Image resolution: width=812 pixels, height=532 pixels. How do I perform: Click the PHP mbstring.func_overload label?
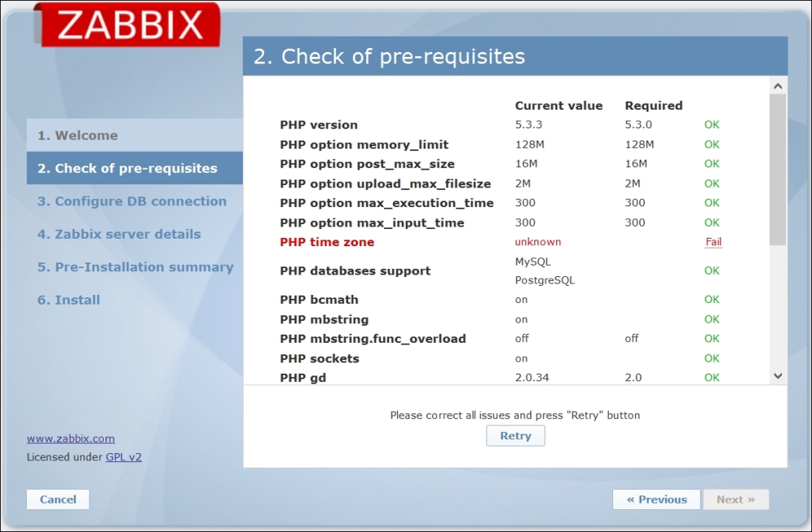pyautogui.click(x=373, y=339)
